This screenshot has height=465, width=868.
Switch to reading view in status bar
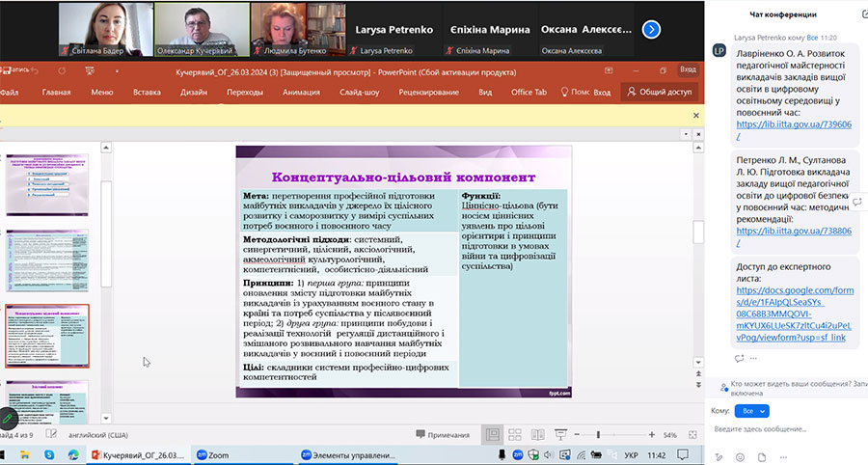(538, 436)
